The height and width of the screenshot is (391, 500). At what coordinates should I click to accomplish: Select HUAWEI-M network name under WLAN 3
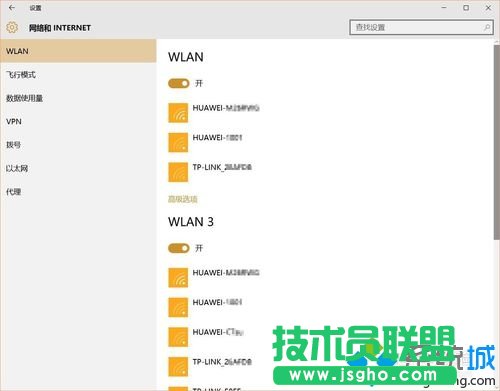point(226,273)
